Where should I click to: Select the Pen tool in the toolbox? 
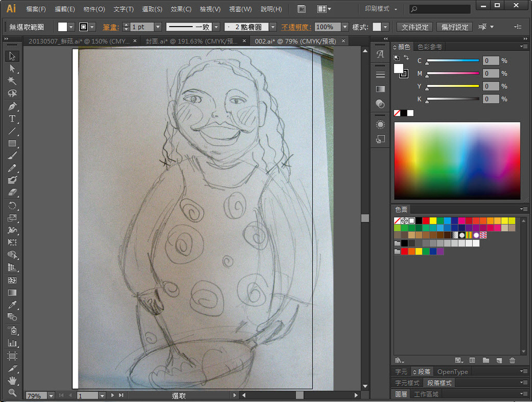(x=12, y=106)
